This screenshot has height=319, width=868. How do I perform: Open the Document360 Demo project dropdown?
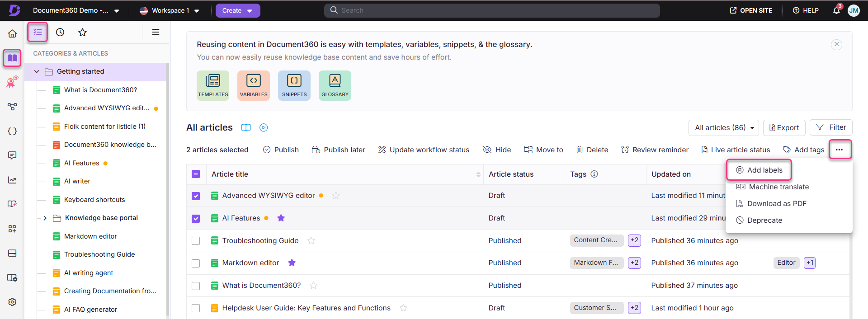[76, 10]
